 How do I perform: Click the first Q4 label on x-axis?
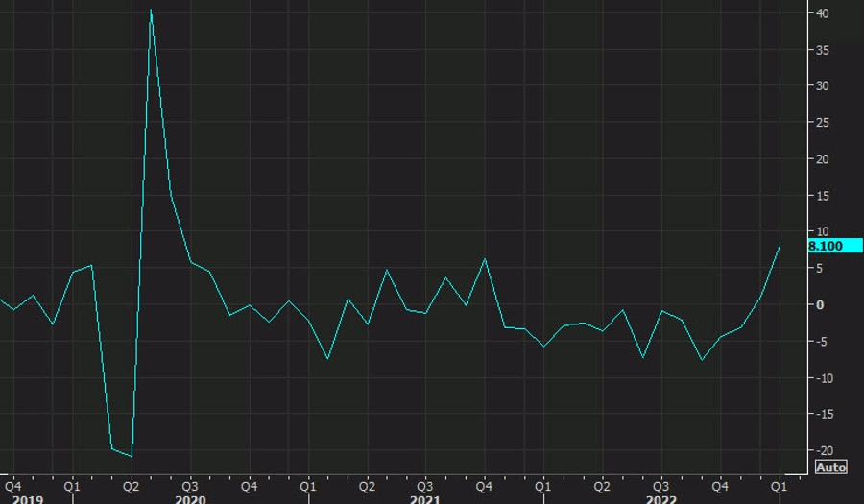point(13,486)
